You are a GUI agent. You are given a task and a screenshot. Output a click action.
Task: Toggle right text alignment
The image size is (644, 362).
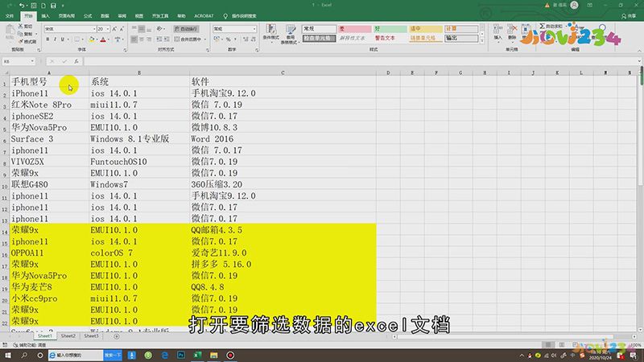(x=149, y=39)
